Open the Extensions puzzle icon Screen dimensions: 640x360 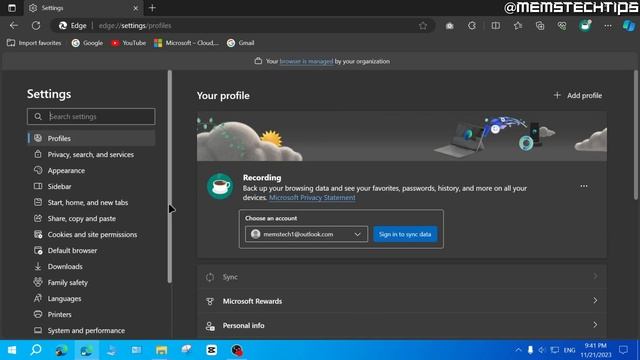(472, 25)
